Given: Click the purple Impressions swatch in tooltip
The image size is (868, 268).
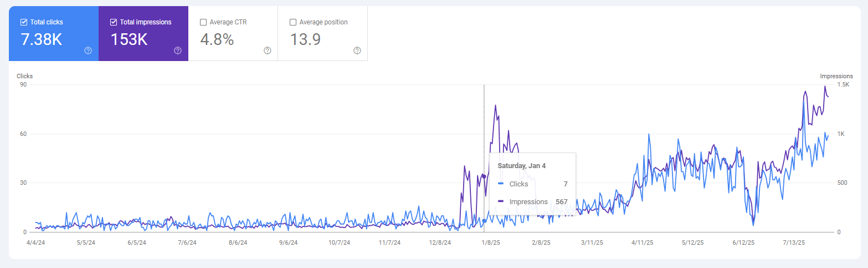Looking at the screenshot, I should (501, 201).
